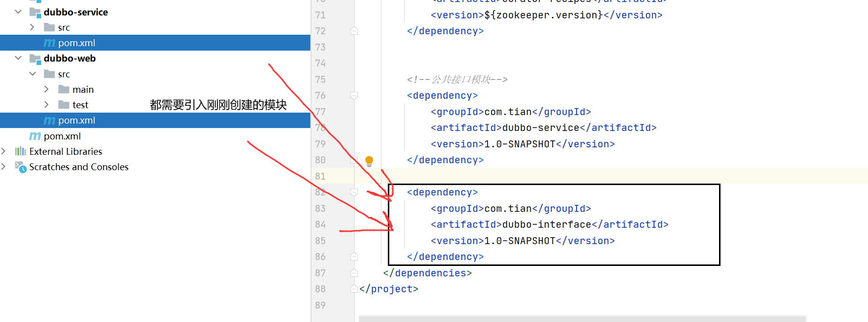Screen dimensions: 868x322
Task: Click the dubbo-service module folder icon
Action: 35,12
